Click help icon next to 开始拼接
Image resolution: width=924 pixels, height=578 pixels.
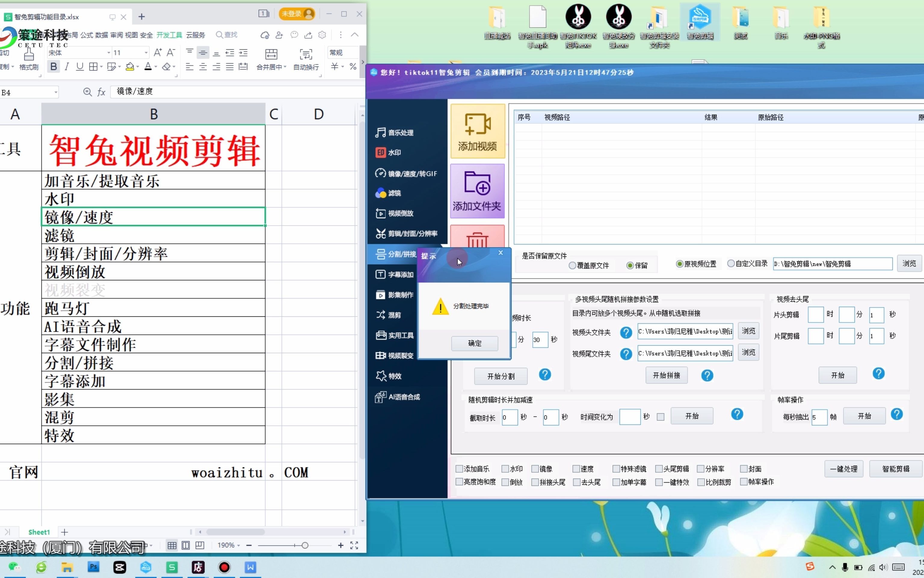point(707,375)
